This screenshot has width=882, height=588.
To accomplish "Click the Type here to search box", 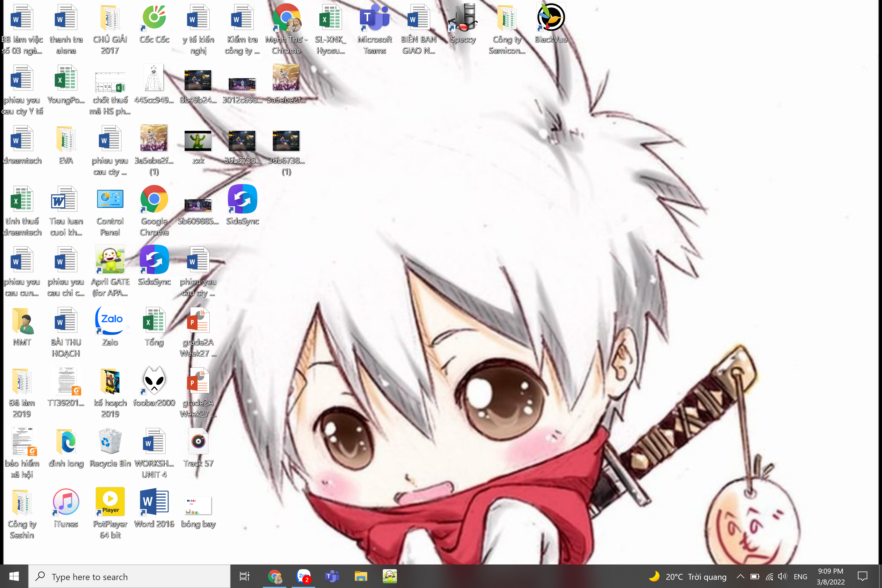I will click(129, 576).
